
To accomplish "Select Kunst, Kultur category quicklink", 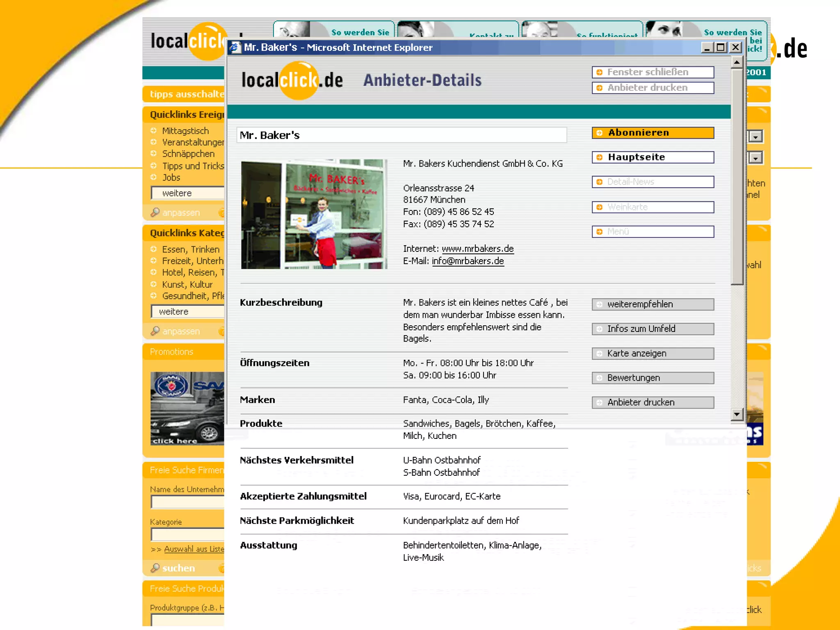I will (x=187, y=285).
